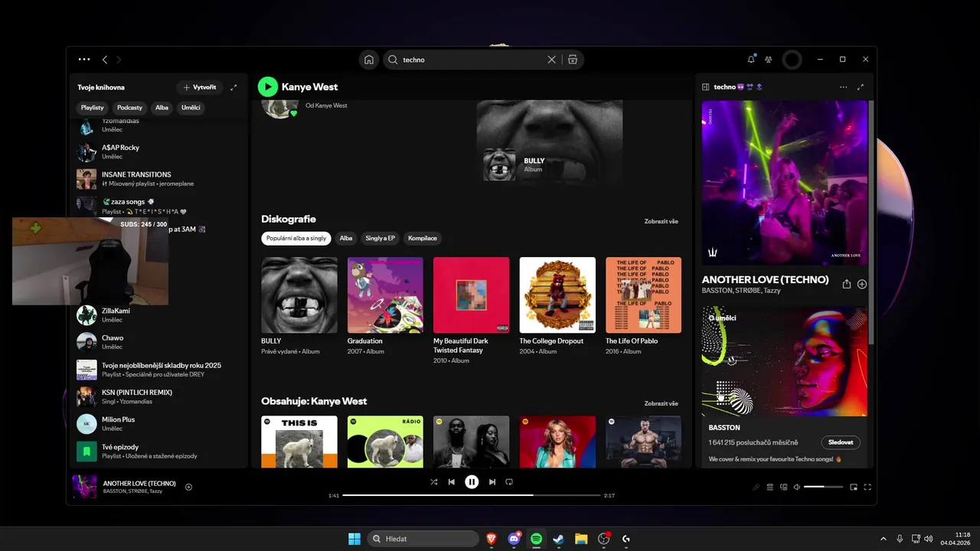Open the Windows Start menu
980x551 pixels.
pos(354,539)
